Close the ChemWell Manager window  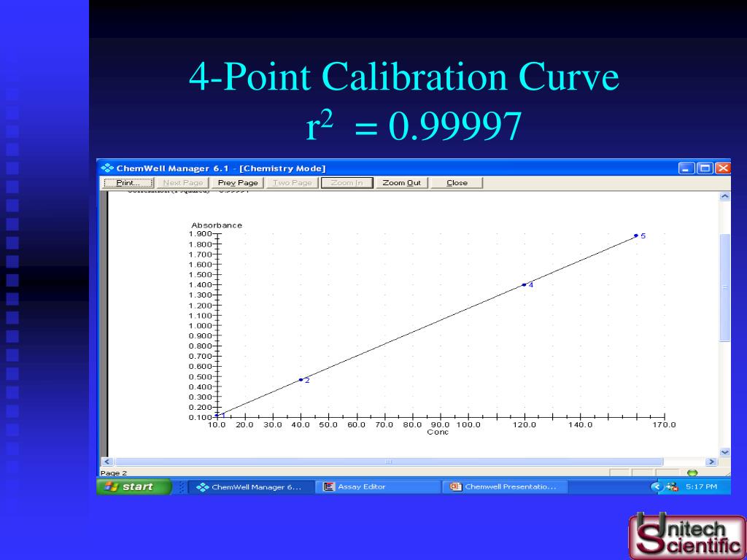point(723,168)
